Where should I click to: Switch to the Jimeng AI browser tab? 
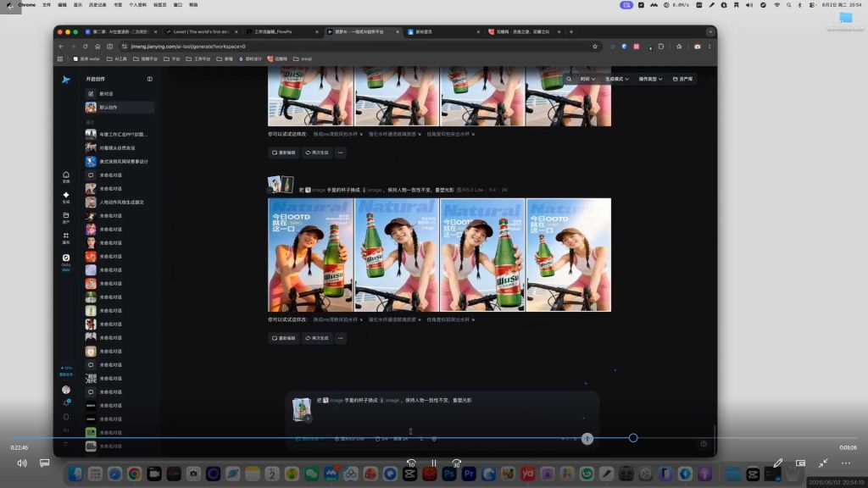click(x=363, y=32)
